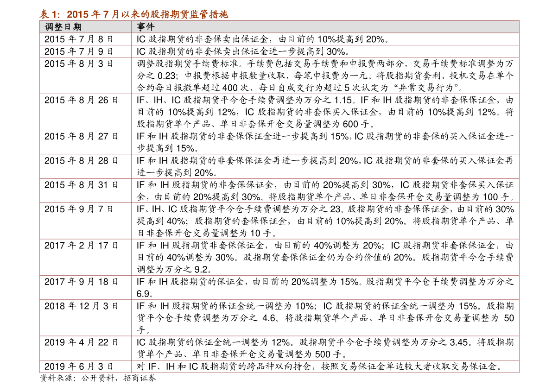Image resolution: width=552 pixels, height=392 pixels.
Task: Click the source note '资料来源：公开资料，招商证券'
Action: pos(98,378)
